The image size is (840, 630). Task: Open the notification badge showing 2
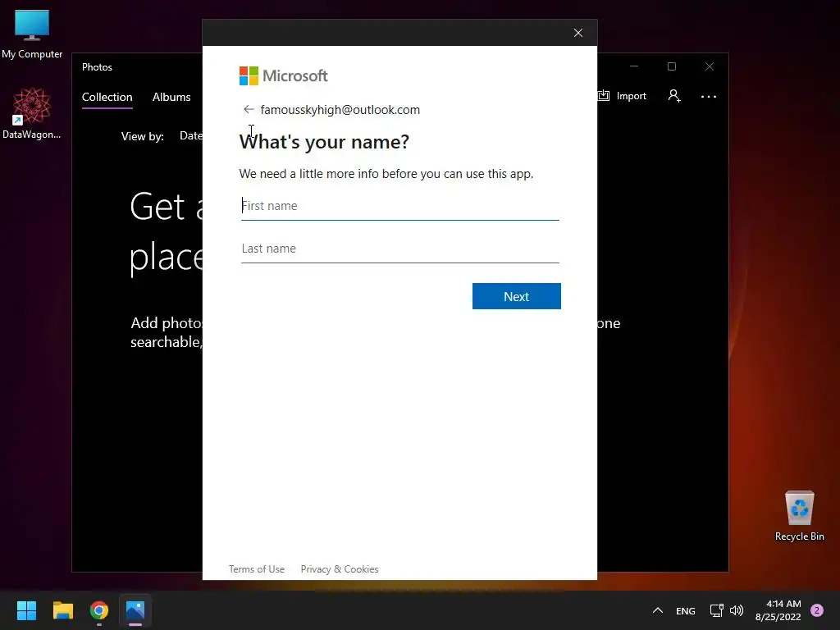817,610
